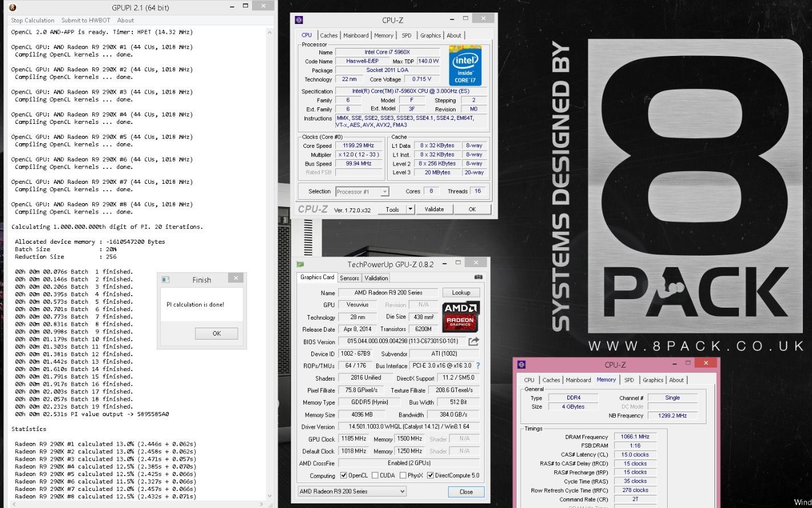The image size is (812, 508).
Task: Open Stop Calculation menu in GPUPI
Action: [x=33, y=21]
